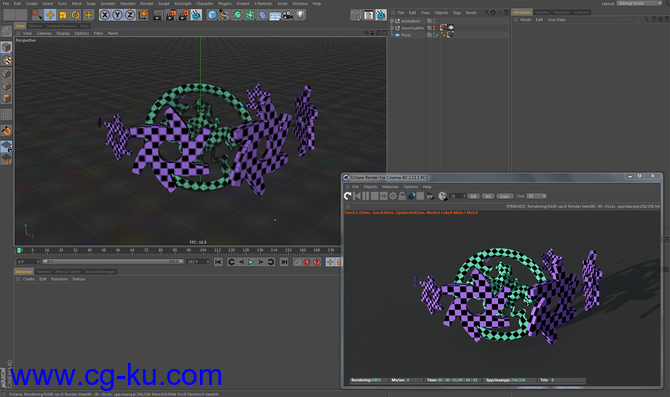Expand the OpenSubDiv object in tree
This screenshot has width=670, height=397.
pyautogui.click(x=392, y=28)
